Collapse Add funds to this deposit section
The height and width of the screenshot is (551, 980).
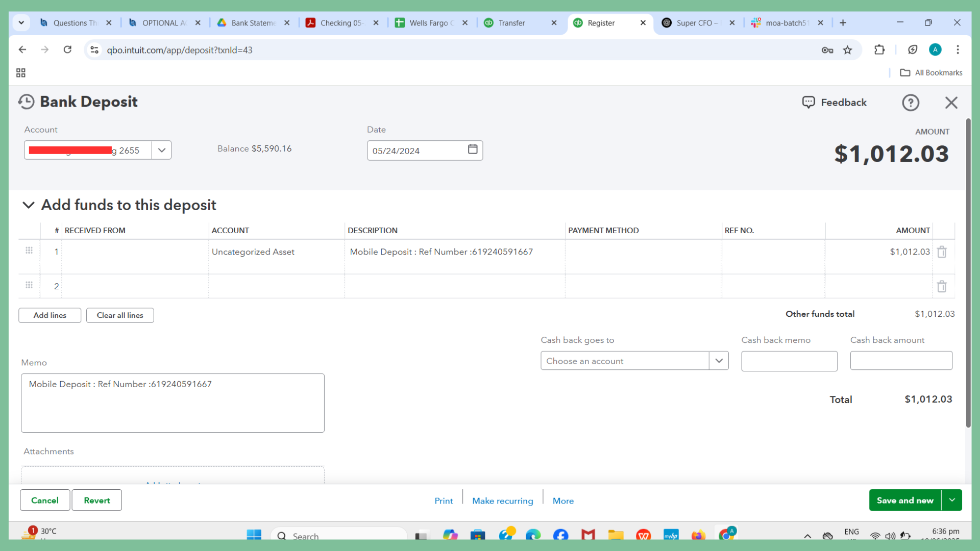(x=29, y=205)
